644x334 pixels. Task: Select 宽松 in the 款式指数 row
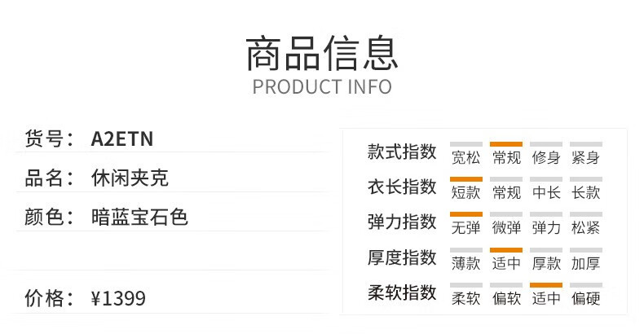pyautogui.click(x=465, y=157)
